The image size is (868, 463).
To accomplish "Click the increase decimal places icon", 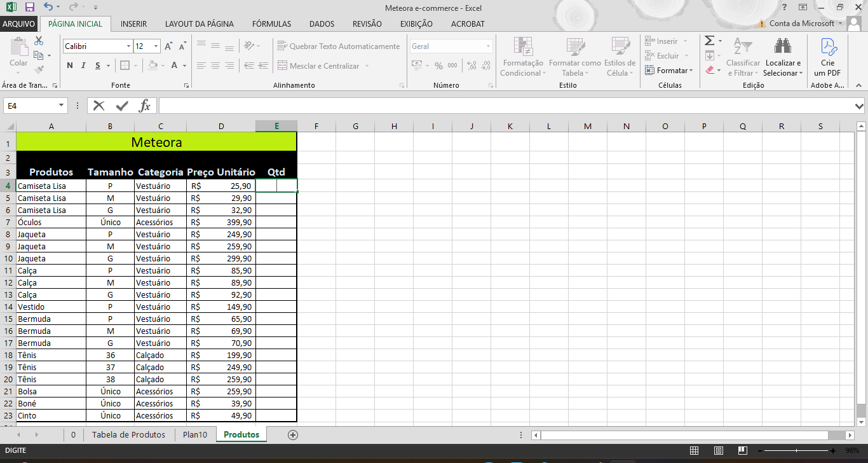I will (471, 66).
